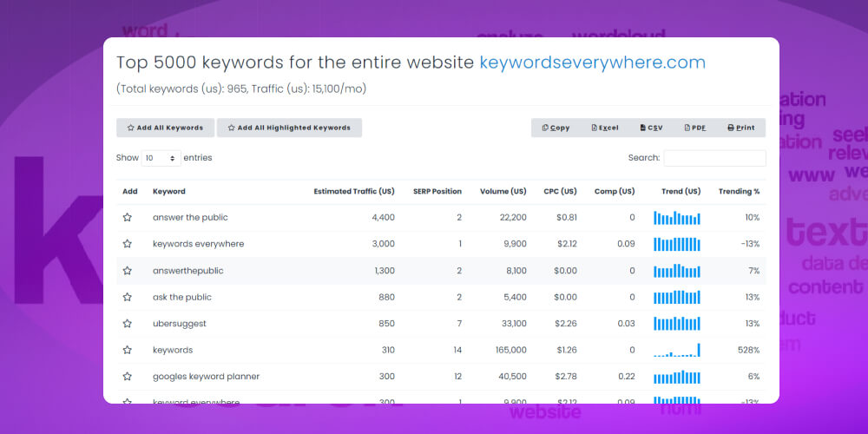Click the 22,200 volume value

[513, 218]
